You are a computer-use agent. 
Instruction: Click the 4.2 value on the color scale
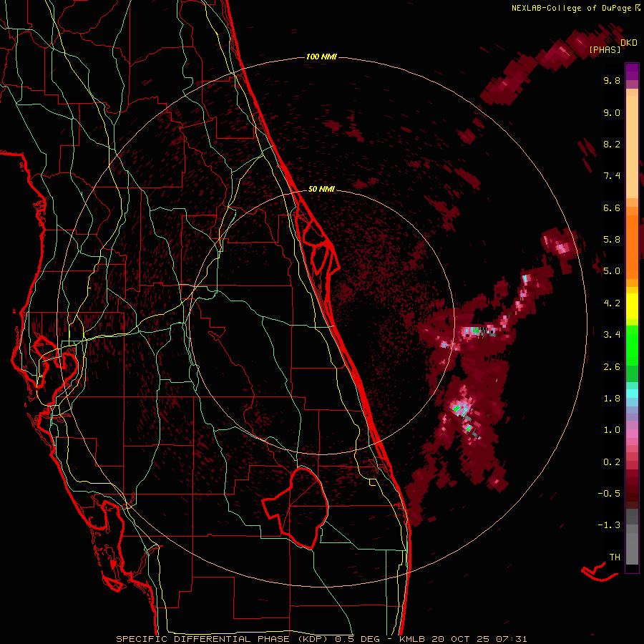(612, 303)
